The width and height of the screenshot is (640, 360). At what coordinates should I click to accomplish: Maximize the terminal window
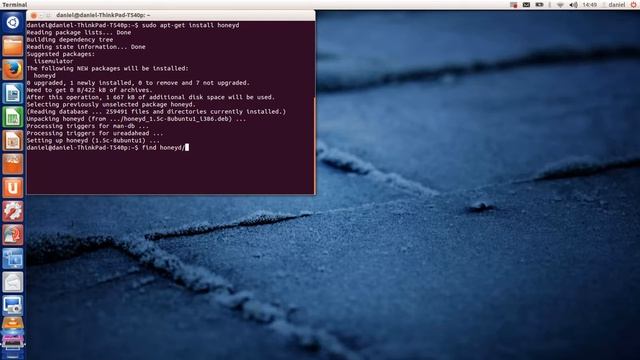48,16
